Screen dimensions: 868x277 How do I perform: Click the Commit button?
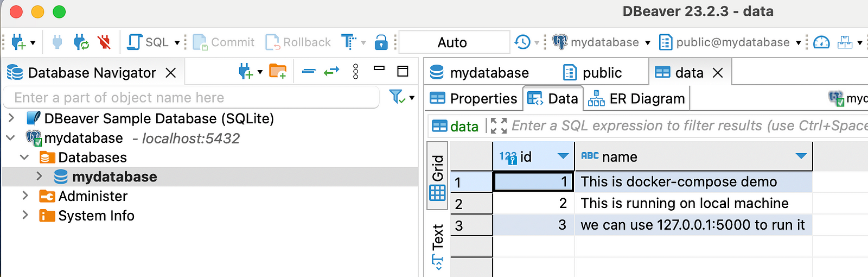224,42
